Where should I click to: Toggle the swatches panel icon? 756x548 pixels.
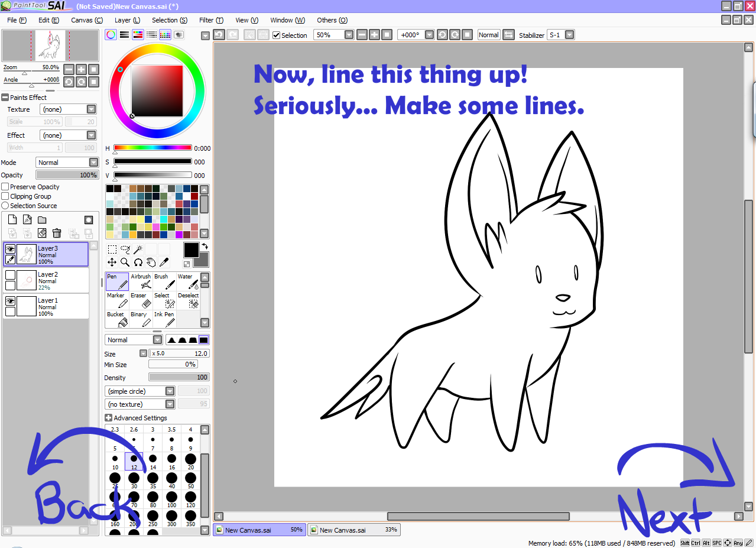tap(165, 35)
